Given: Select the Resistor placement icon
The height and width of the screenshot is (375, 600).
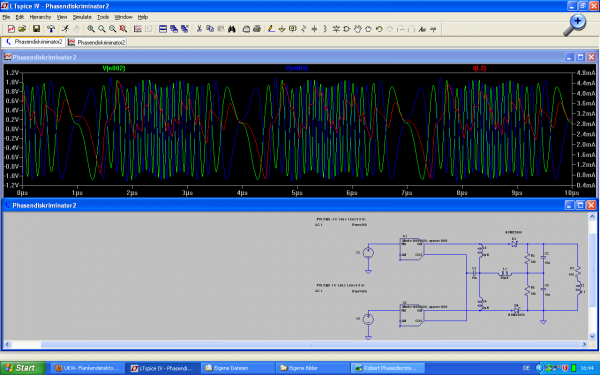Looking at the screenshot, I should click(303, 29).
